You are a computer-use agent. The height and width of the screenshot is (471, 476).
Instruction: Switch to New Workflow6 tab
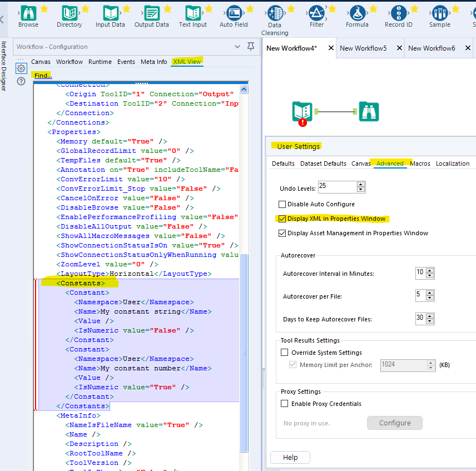pyautogui.click(x=432, y=48)
